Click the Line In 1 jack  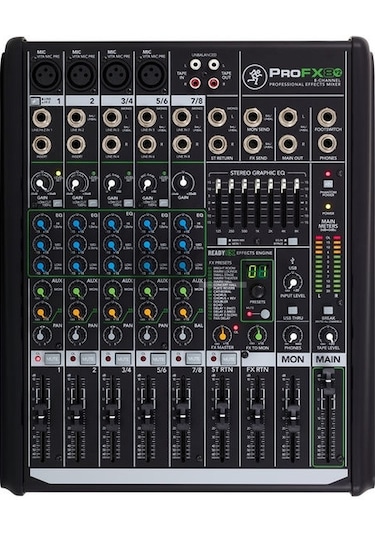(42, 118)
